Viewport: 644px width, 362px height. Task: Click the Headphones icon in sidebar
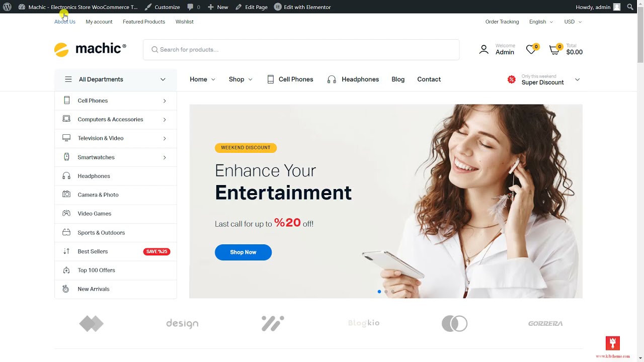pos(66,176)
